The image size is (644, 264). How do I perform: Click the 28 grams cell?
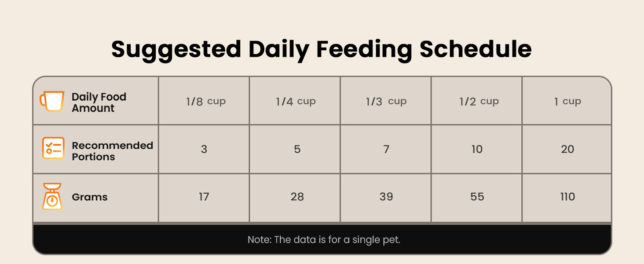tap(297, 197)
